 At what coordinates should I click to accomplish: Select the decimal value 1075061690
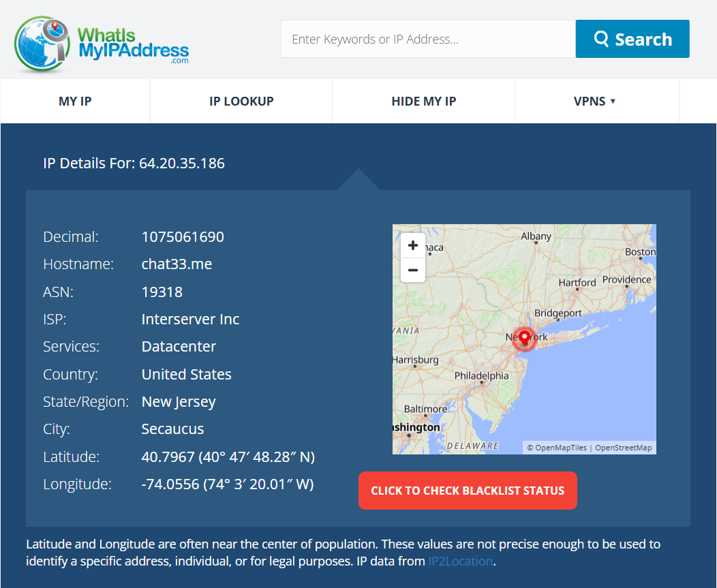[x=183, y=237]
